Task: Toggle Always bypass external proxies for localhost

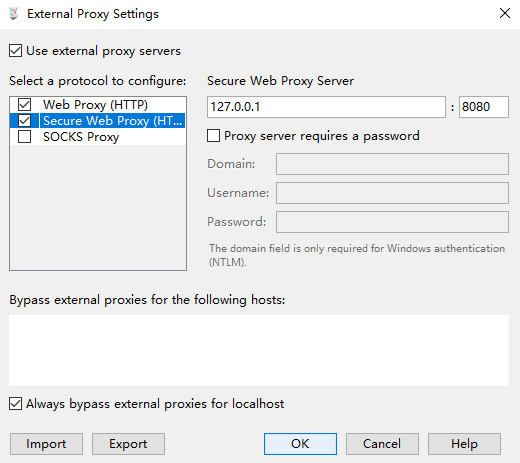Action: tap(16, 404)
